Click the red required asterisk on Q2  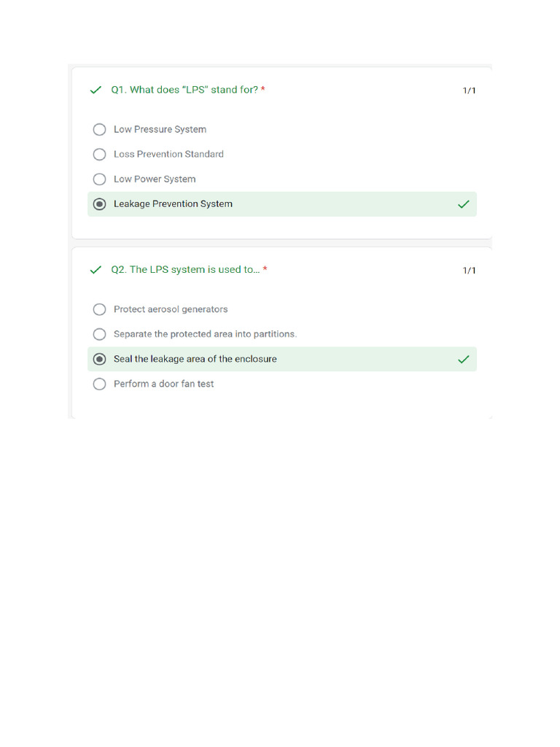(x=265, y=270)
